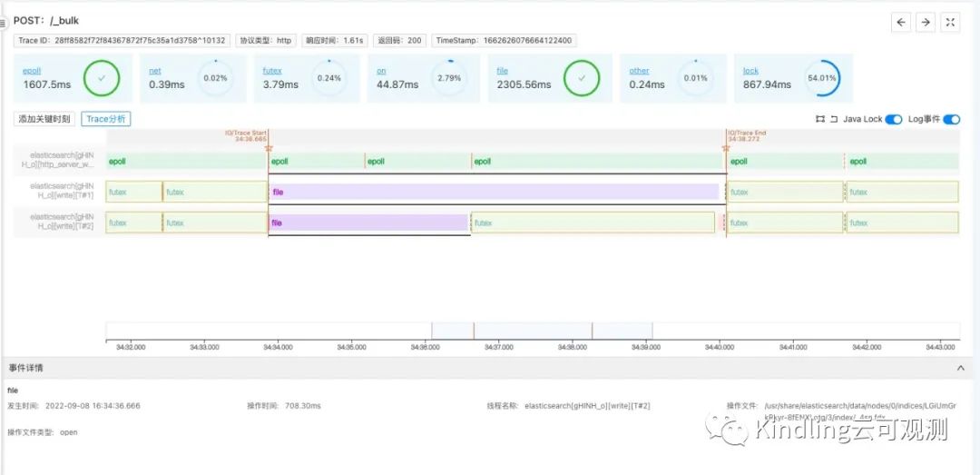The height and width of the screenshot is (475, 980).
Task: Click the first futex segment in write T#1
Action: [133, 193]
